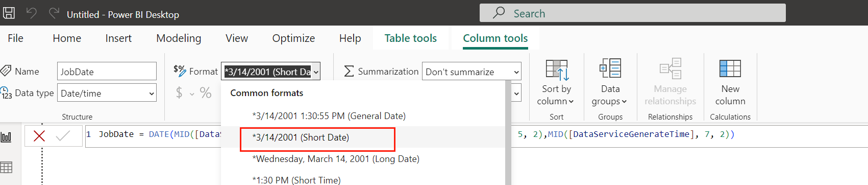The width and height of the screenshot is (868, 185).
Task: Cancel the formula with red X
Action: pos(39,136)
